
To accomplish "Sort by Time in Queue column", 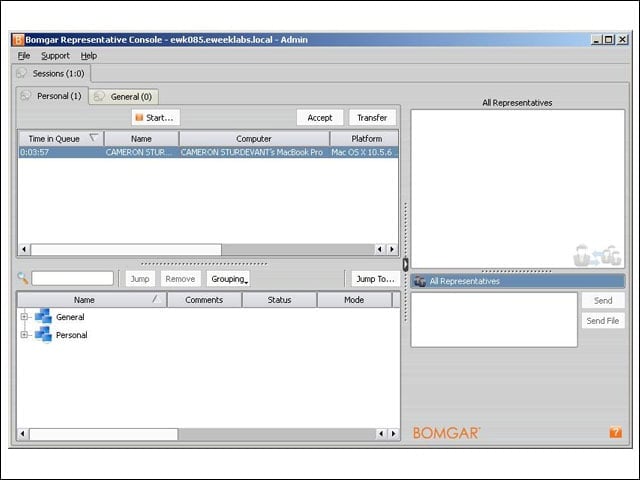I will 60,139.
